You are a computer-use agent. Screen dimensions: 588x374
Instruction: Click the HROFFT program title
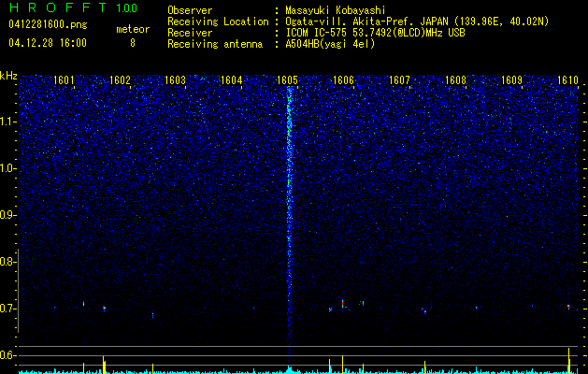click(x=58, y=7)
